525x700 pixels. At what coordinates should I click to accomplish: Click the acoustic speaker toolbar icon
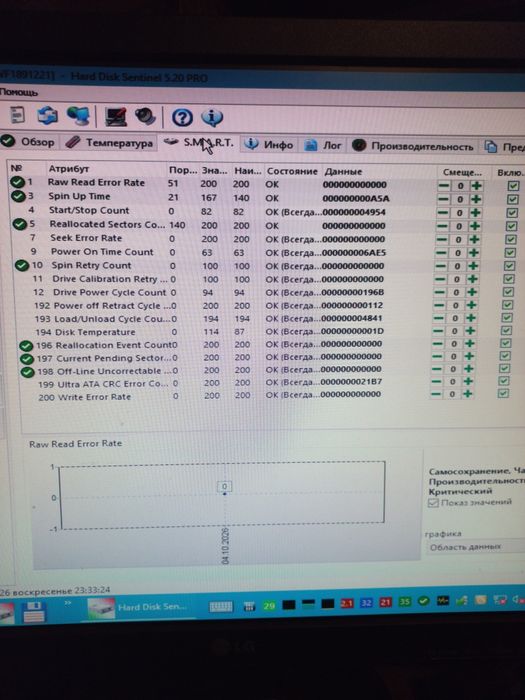click(145, 117)
